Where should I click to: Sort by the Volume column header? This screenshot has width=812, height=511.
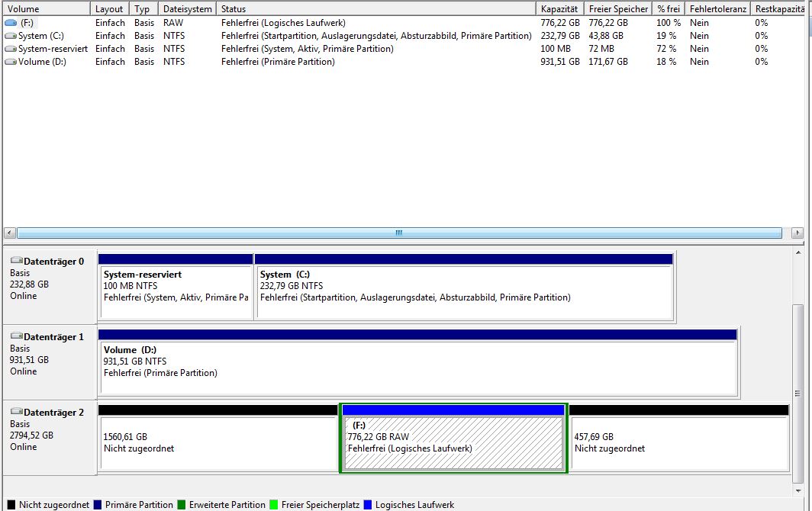47,9
